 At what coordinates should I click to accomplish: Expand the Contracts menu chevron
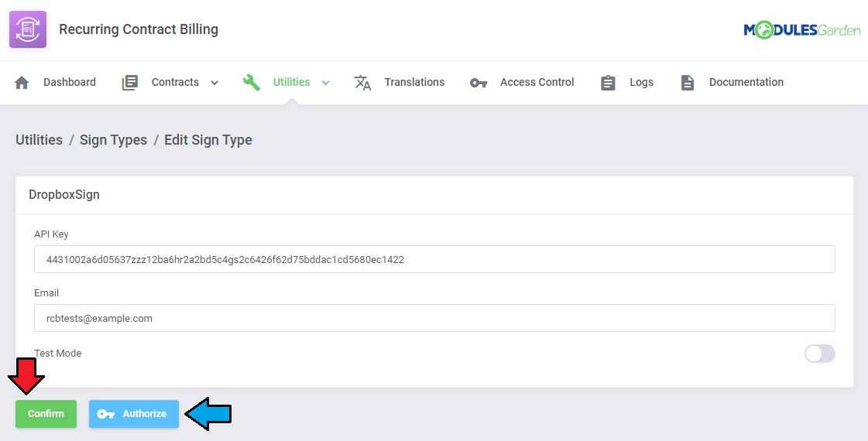click(214, 83)
